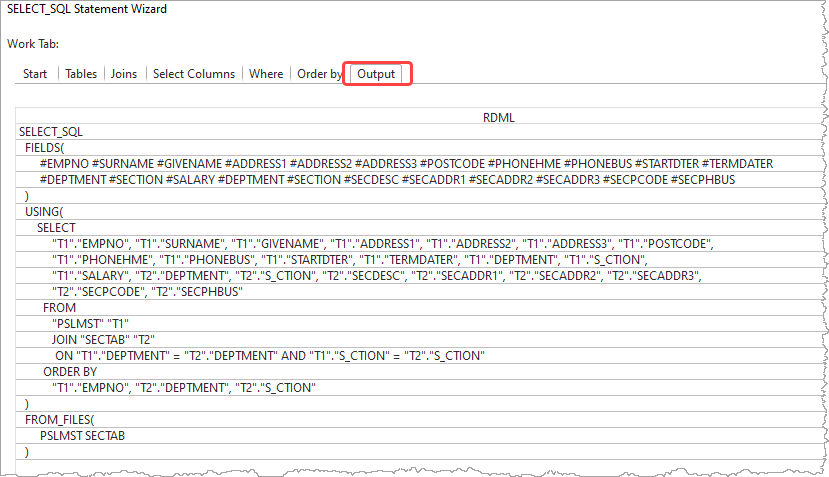Select the SELECT_SQL row
The width and height of the screenshot is (829, 477).
point(422,132)
